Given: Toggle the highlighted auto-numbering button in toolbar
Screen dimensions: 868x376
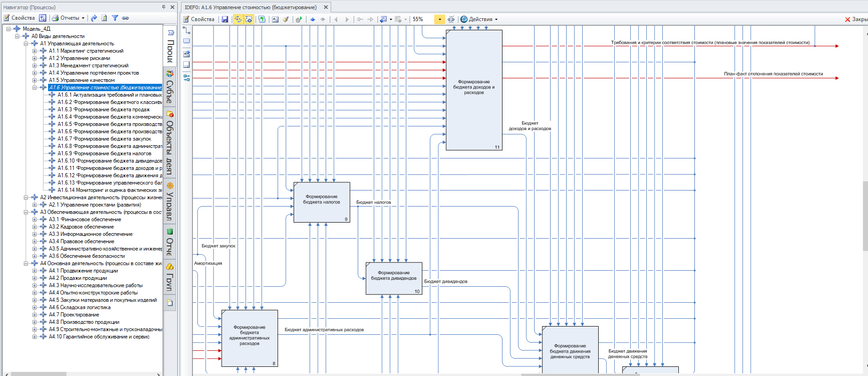Looking at the screenshot, I should tap(238, 19).
